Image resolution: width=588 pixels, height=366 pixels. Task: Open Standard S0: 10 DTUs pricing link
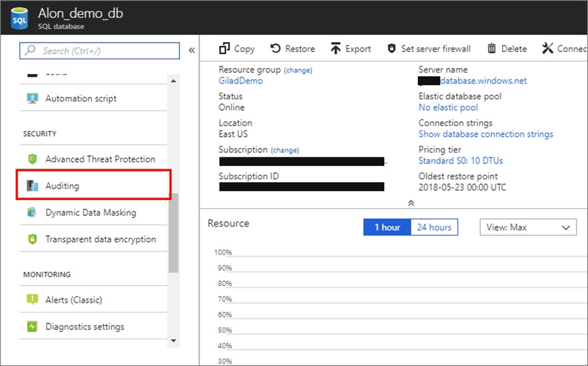point(461,161)
